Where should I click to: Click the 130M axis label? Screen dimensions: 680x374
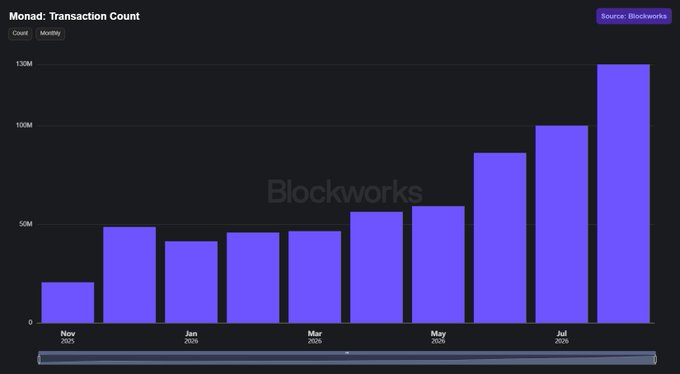click(x=24, y=64)
